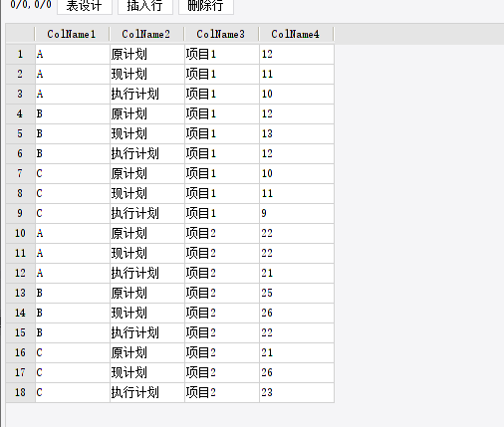Image resolution: width=504 pixels, height=427 pixels.
Task: Click 执行计划 cell in row 15
Action: (147, 332)
